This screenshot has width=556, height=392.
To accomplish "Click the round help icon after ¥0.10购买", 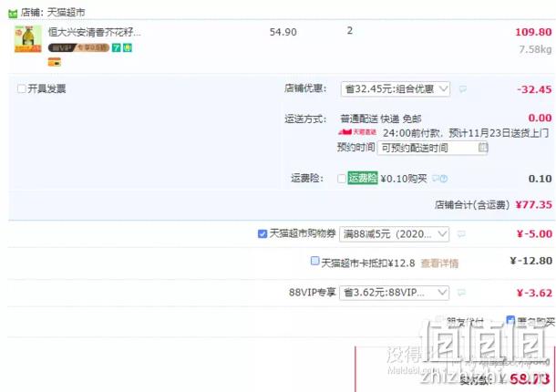I will pos(444,179).
